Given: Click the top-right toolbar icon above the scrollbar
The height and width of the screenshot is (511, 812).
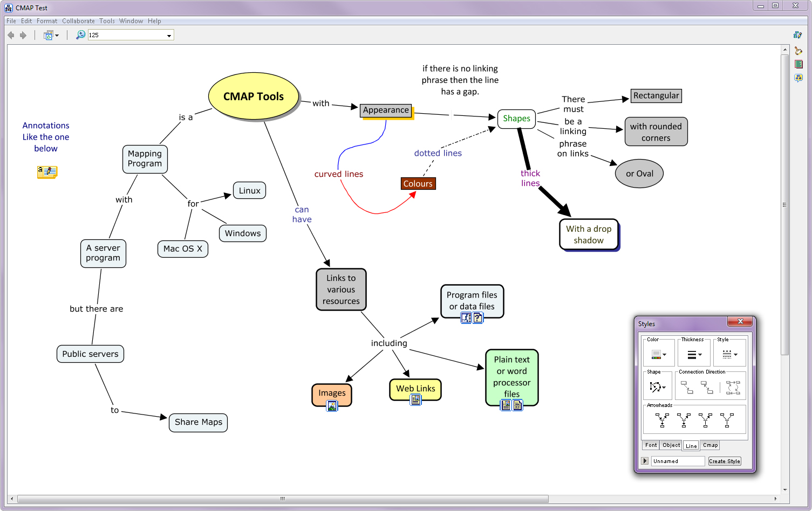Looking at the screenshot, I should [x=798, y=34].
